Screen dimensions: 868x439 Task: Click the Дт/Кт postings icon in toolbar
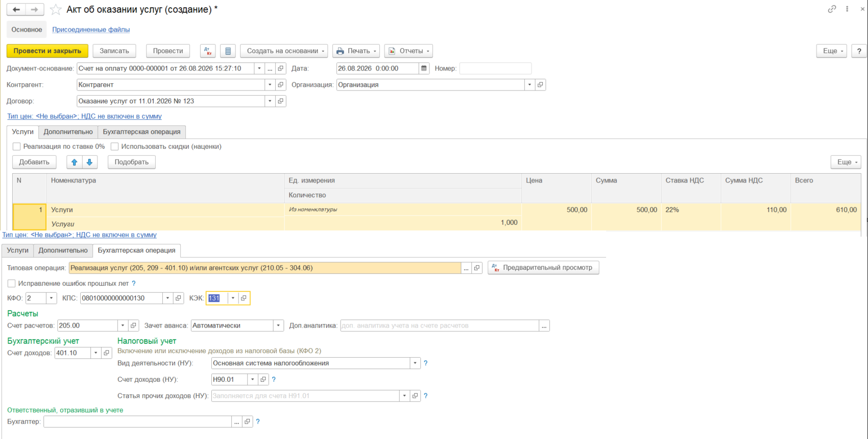pyautogui.click(x=208, y=51)
